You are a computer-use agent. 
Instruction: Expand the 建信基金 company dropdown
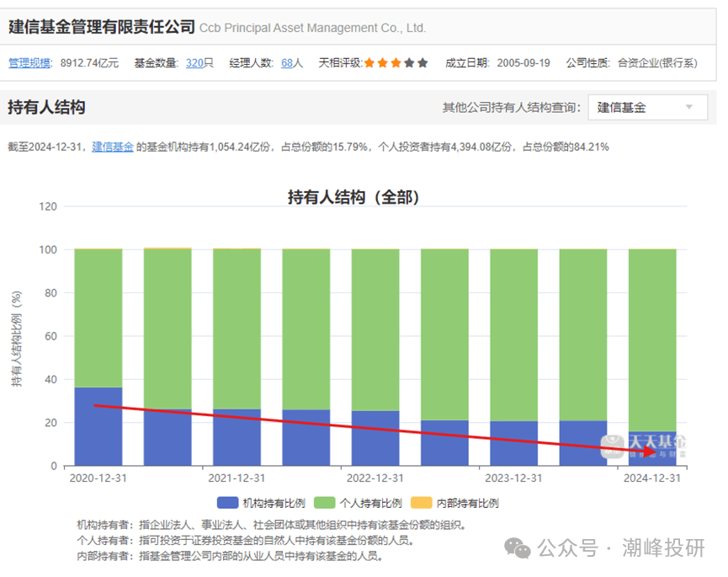tap(647, 107)
